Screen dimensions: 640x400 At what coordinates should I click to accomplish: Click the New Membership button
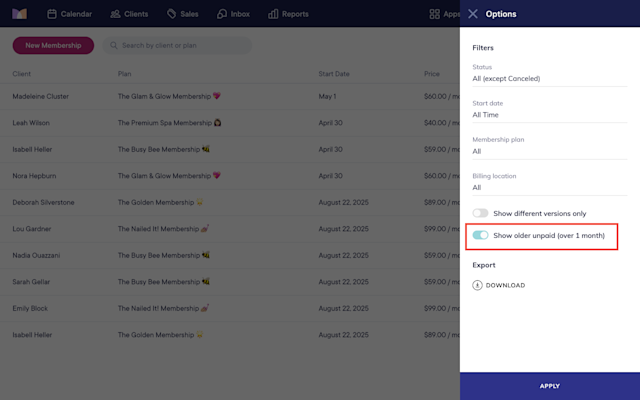(x=53, y=45)
